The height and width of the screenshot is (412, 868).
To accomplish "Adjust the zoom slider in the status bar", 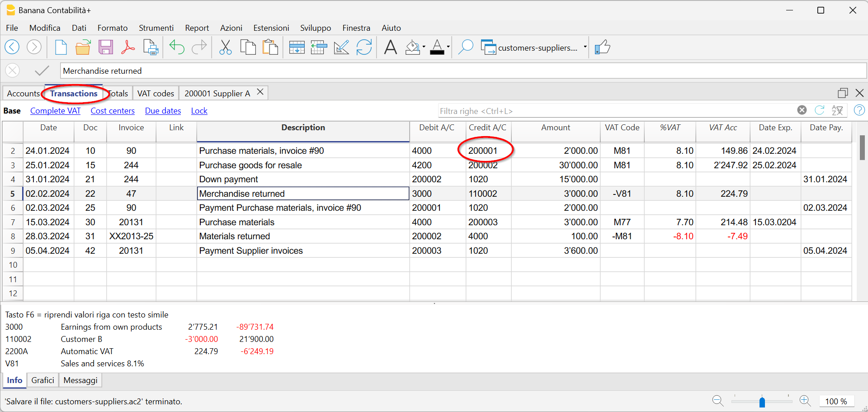I will [762, 401].
